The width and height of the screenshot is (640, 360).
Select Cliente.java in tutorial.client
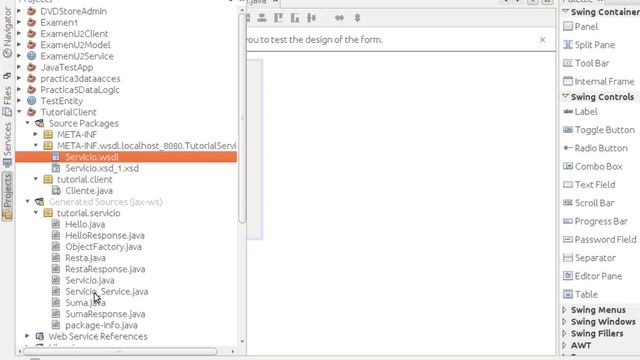pyautogui.click(x=89, y=191)
